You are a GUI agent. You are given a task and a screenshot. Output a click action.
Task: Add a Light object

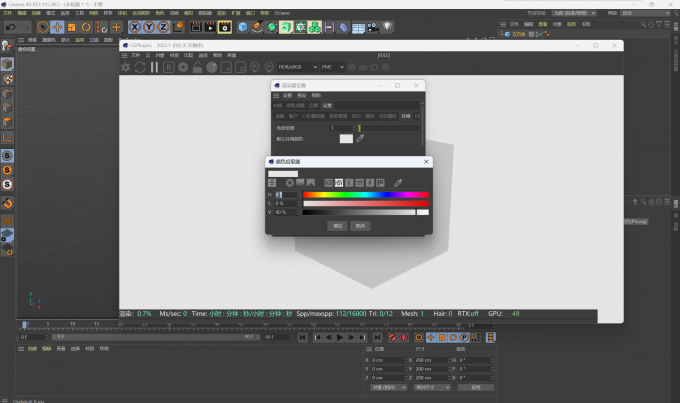coord(387,27)
